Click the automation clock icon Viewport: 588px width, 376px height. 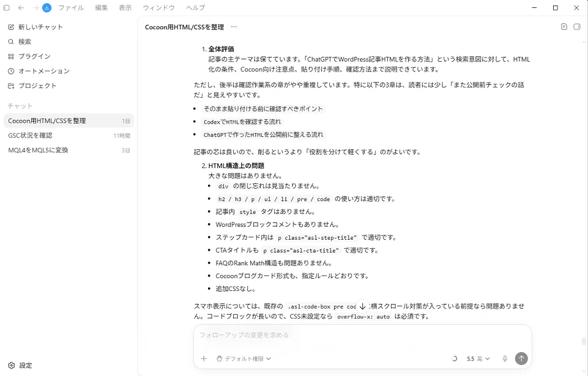(11, 71)
